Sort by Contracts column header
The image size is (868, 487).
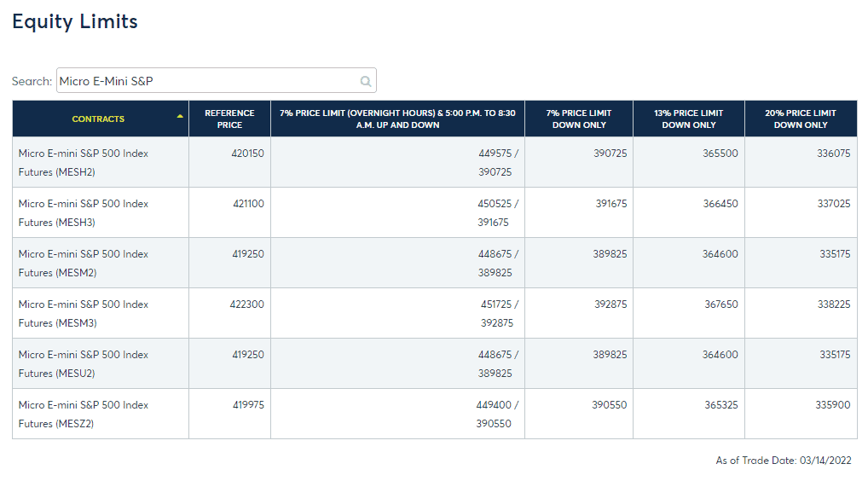click(x=101, y=119)
